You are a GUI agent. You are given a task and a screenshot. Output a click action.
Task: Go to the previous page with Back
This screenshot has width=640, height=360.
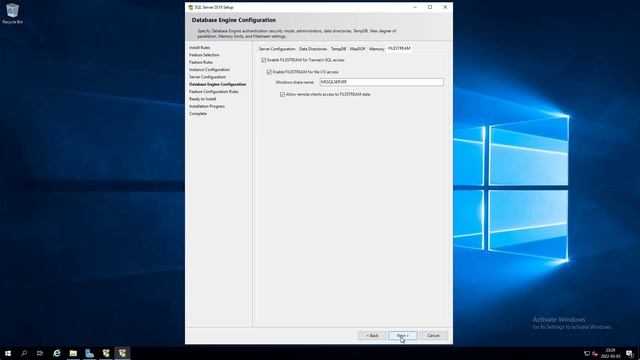[x=372, y=336]
